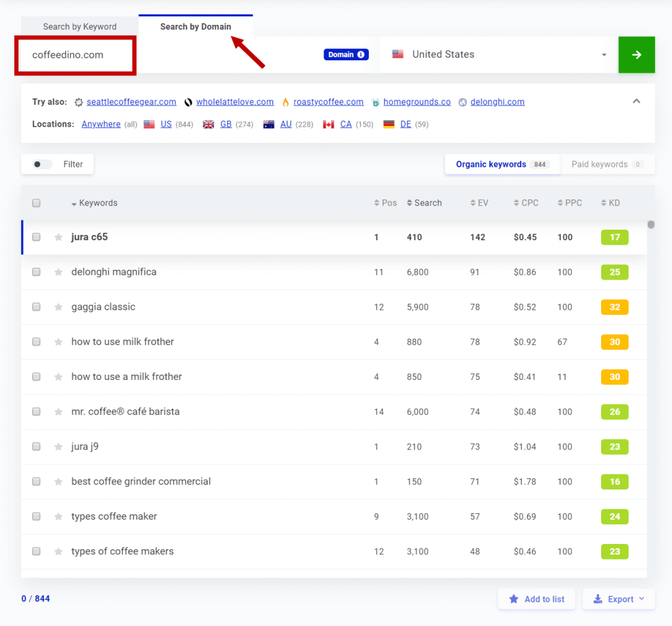
Task: Click the Canada flag icon beside CA
Action: click(329, 123)
